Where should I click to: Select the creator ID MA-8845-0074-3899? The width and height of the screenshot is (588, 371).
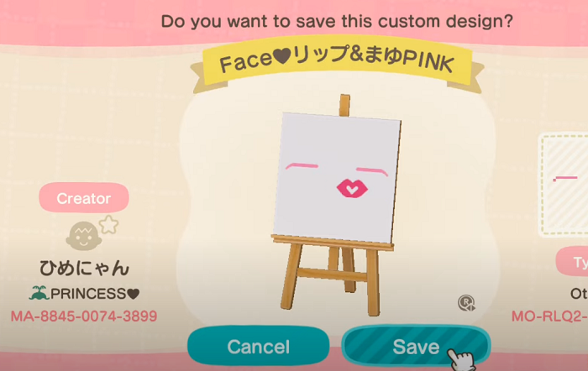coord(84,316)
